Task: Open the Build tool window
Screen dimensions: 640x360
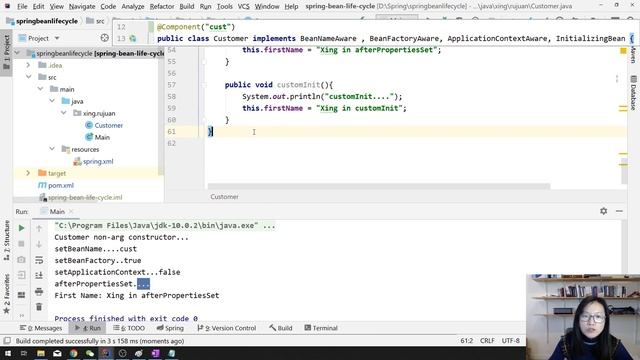Action: pos(280,328)
